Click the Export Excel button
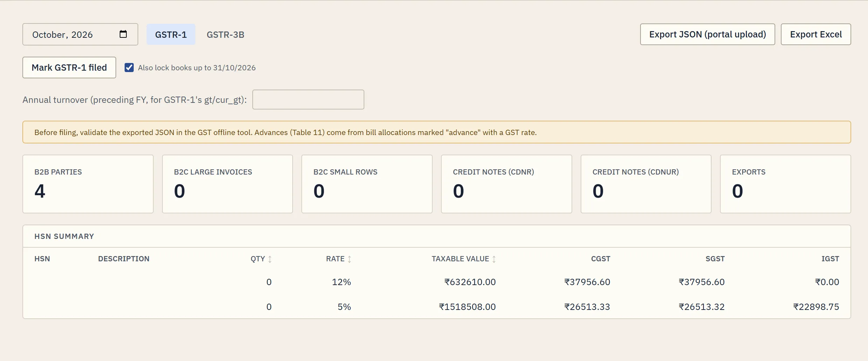The width and height of the screenshot is (868, 361). click(816, 34)
